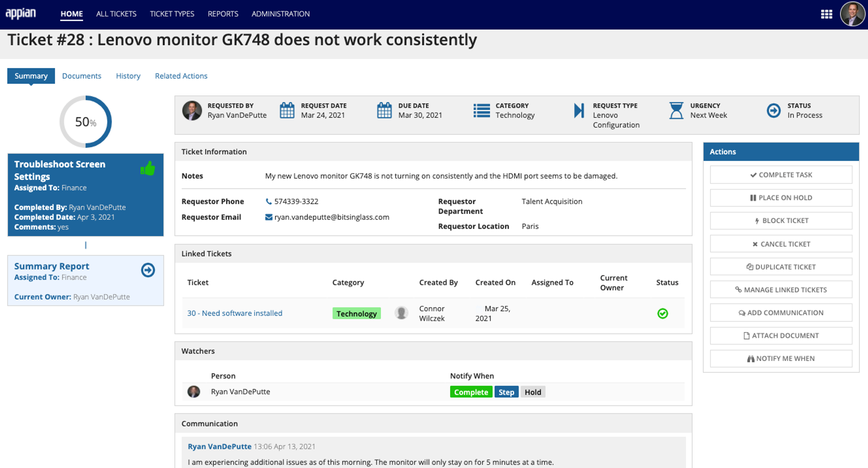
Task: Click the Requested By profile photo
Action: (192, 111)
